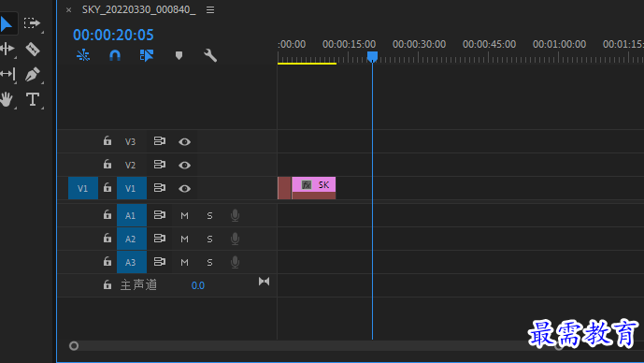This screenshot has width=644, height=363.
Task: Mute track A2
Action: [184, 239]
